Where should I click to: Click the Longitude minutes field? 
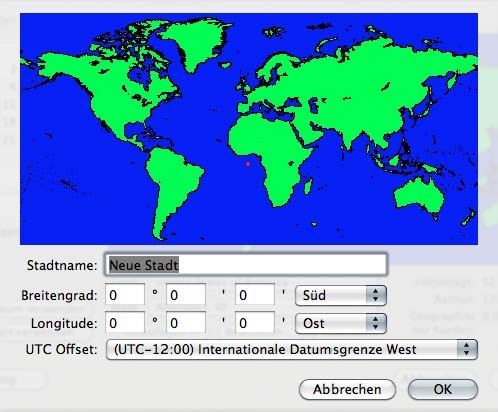186,322
